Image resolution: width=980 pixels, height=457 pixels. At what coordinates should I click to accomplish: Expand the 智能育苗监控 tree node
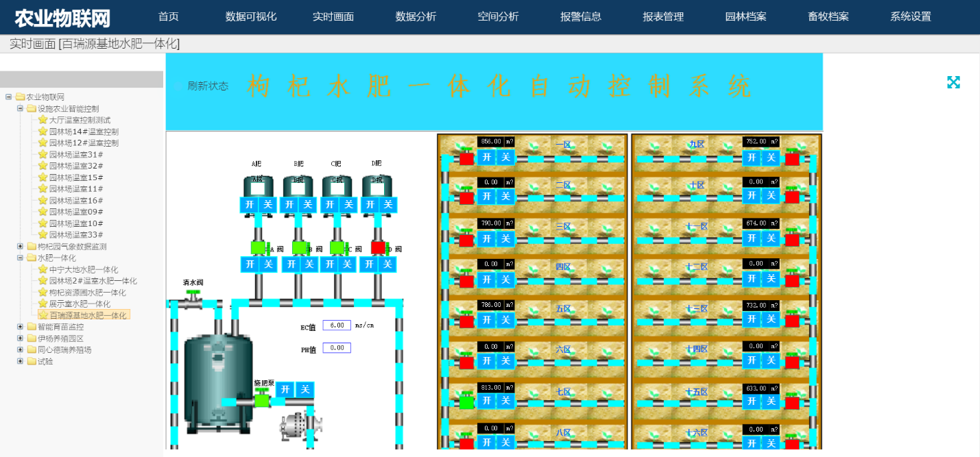coord(20,327)
